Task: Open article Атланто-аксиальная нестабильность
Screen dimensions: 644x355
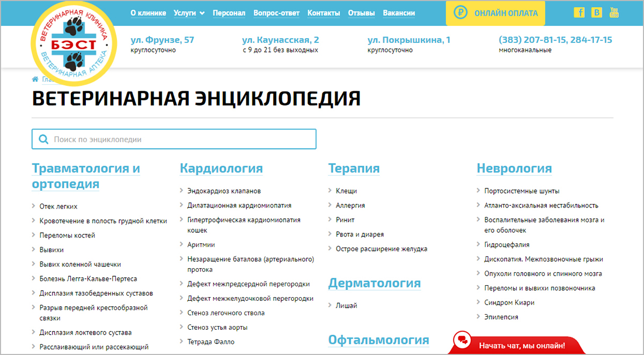Action: click(x=541, y=205)
